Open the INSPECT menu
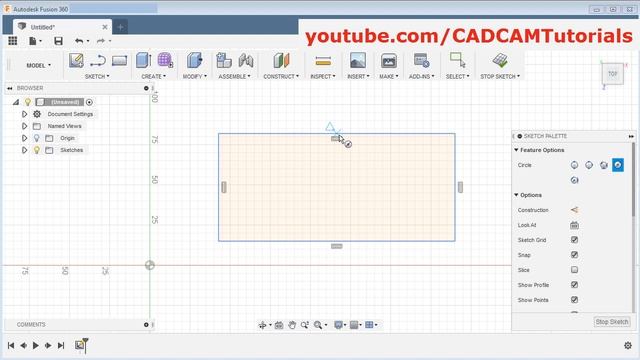 322,76
